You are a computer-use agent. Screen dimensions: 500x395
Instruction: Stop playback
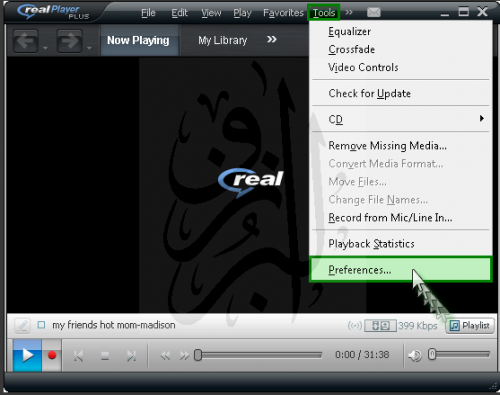pos(105,356)
